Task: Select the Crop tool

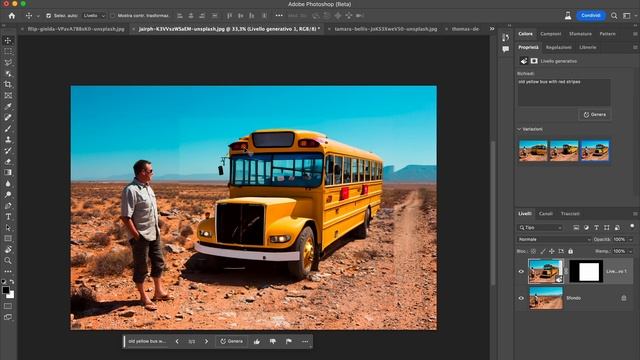Action: tap(8, 84)
